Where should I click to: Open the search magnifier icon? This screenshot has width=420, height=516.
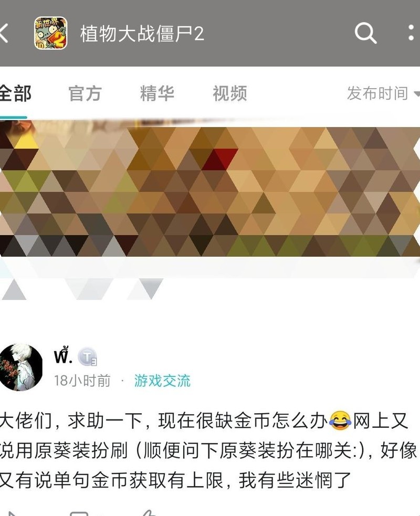365,33
